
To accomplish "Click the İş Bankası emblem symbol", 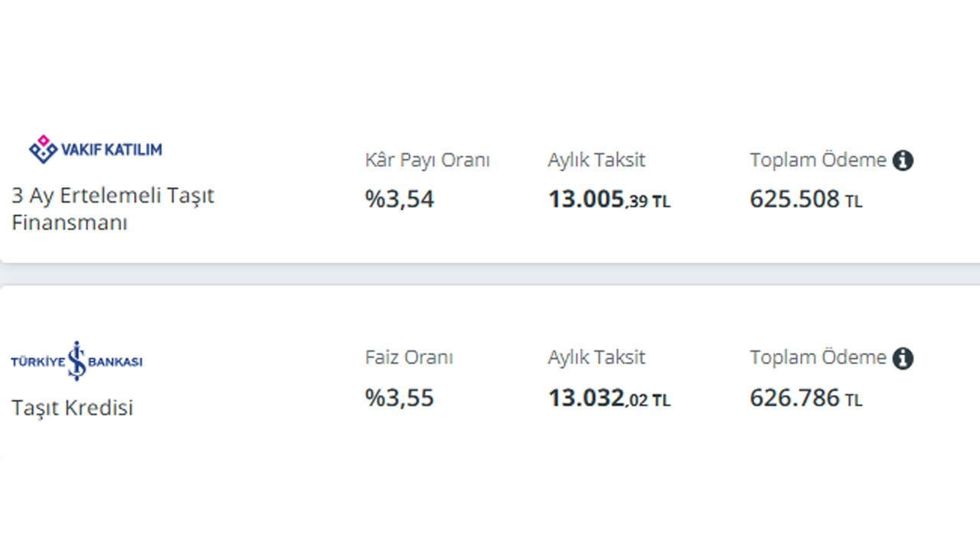I will (x=76, y=360).
